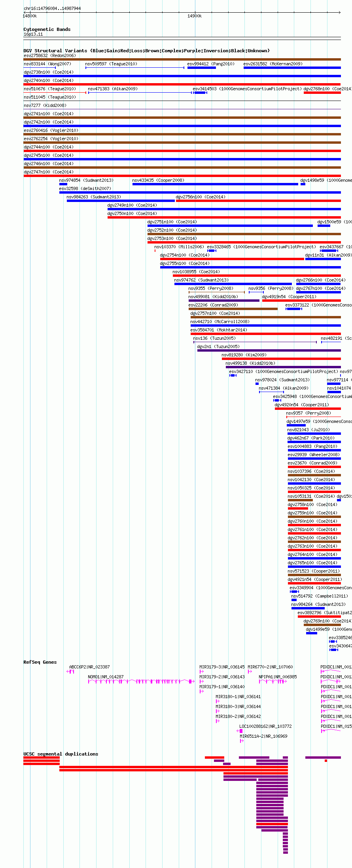
Task: Select nsv9357 (Perry2008) variant
Action: (314, 417)
